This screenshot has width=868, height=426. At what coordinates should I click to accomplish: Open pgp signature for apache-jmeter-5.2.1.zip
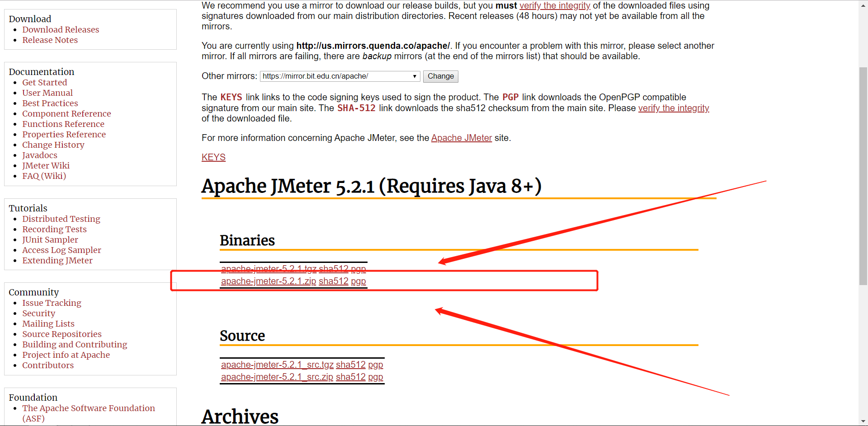359,281
